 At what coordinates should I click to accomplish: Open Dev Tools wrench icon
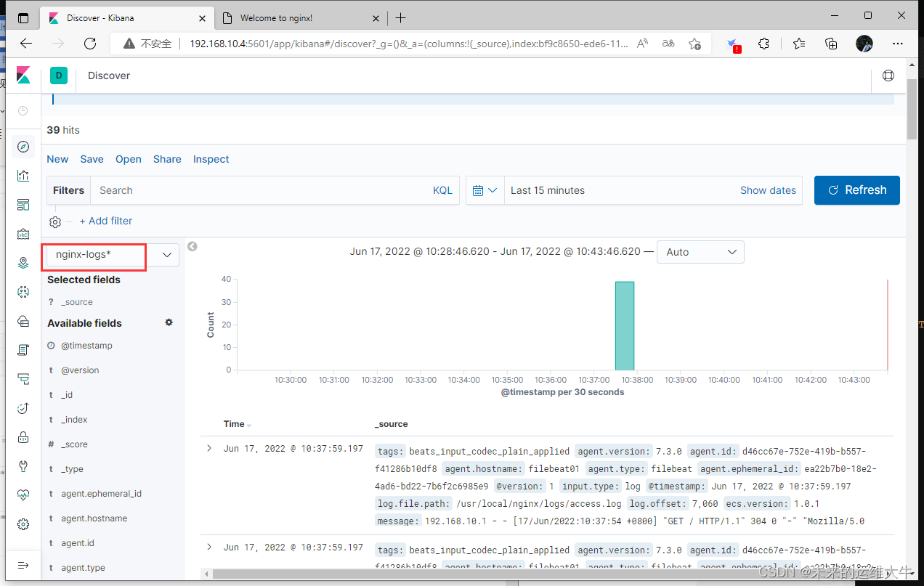[23, 466]
